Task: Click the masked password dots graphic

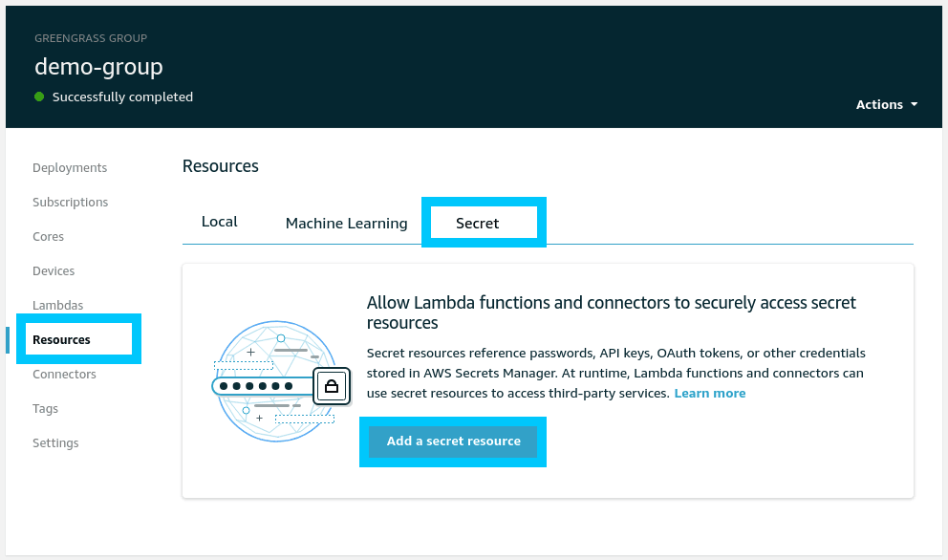Action: click(255, 386)
